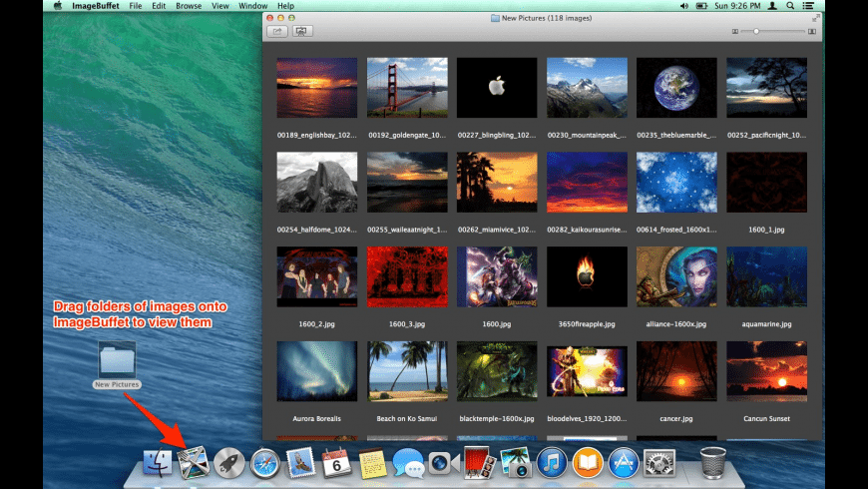868x489 pixels.
Task: Select the 00235_thebluemarble Earth thumbnail
Action: (676, 88)
